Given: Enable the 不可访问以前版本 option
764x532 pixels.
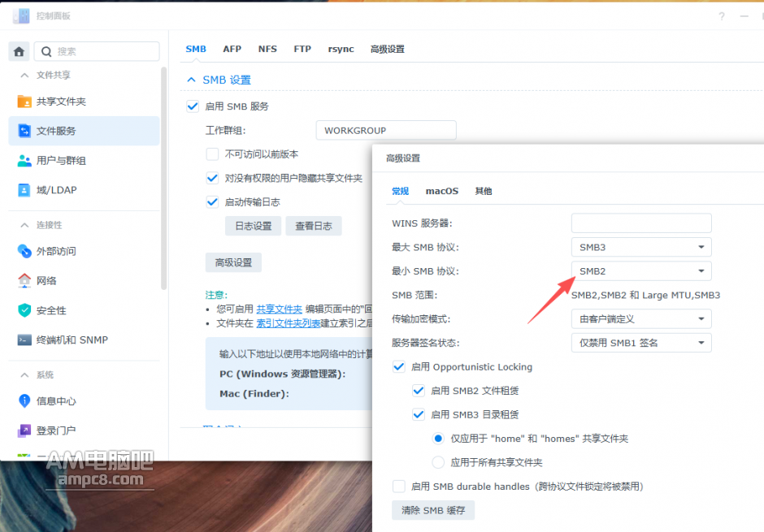Looking at the screenshot, I should click(212, 153).
